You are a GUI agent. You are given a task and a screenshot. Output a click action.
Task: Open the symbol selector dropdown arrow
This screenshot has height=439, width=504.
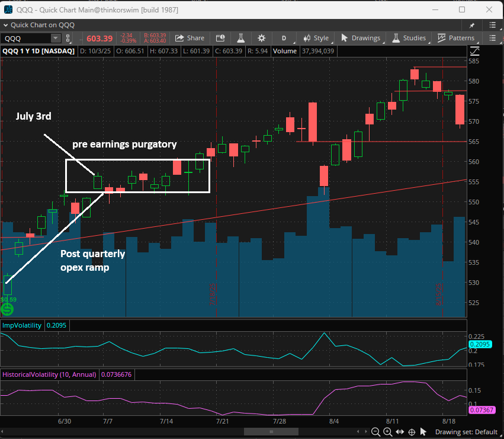coord(56,39)
